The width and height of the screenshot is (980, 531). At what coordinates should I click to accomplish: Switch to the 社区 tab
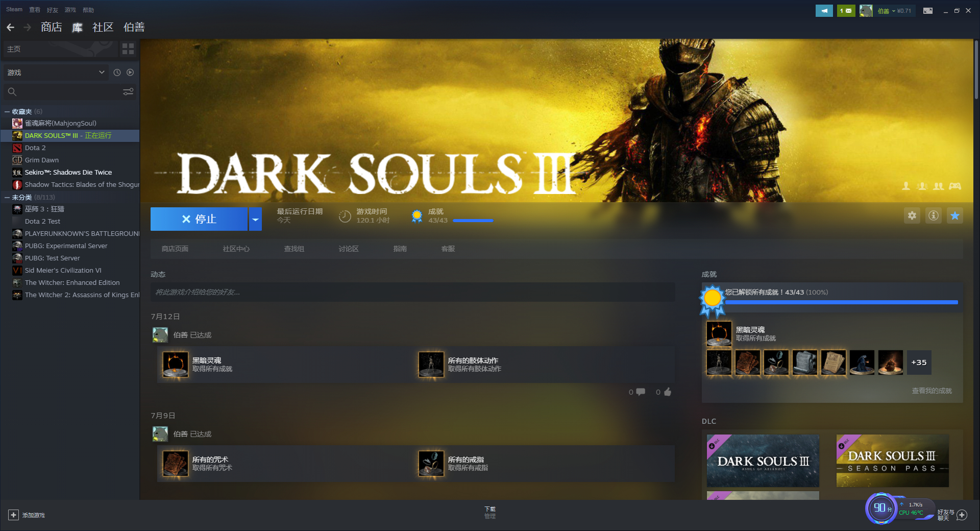pos(103,27)
